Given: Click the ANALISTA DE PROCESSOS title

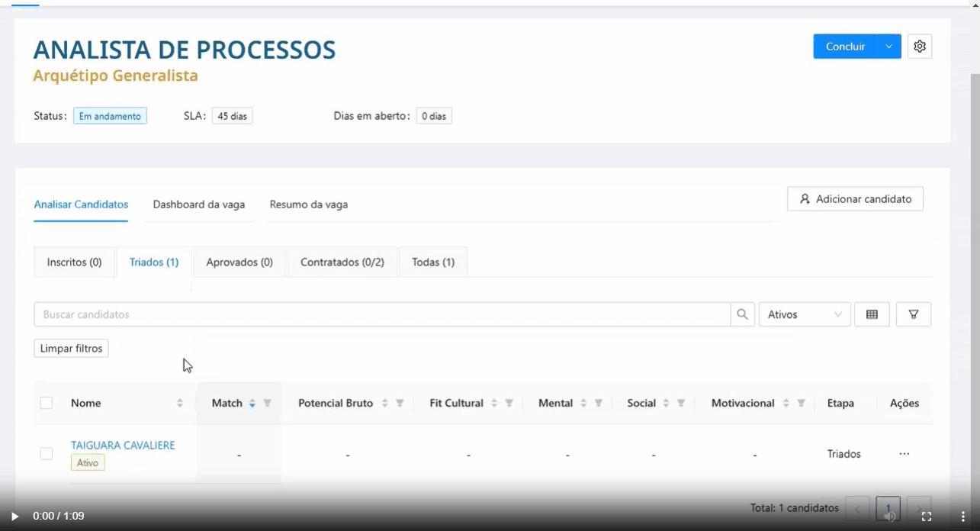Looking at the screenshot, I should pyautogui.click(x=185, y=50).
